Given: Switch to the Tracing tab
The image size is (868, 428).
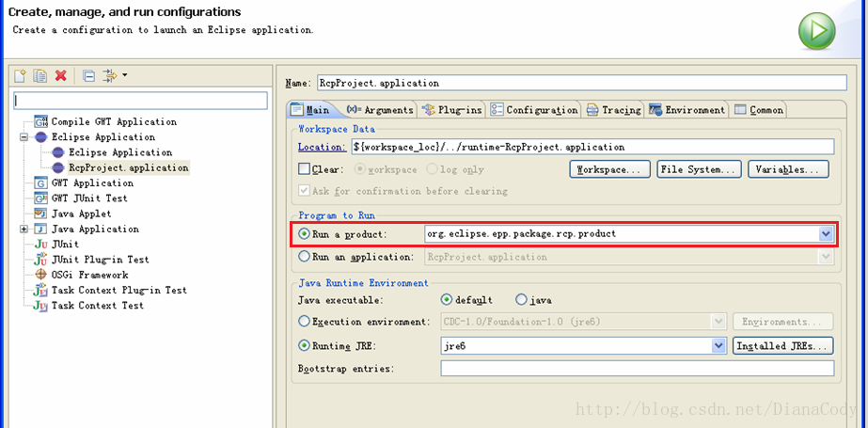Looking at the screenshot, I should tap(613, 110).
